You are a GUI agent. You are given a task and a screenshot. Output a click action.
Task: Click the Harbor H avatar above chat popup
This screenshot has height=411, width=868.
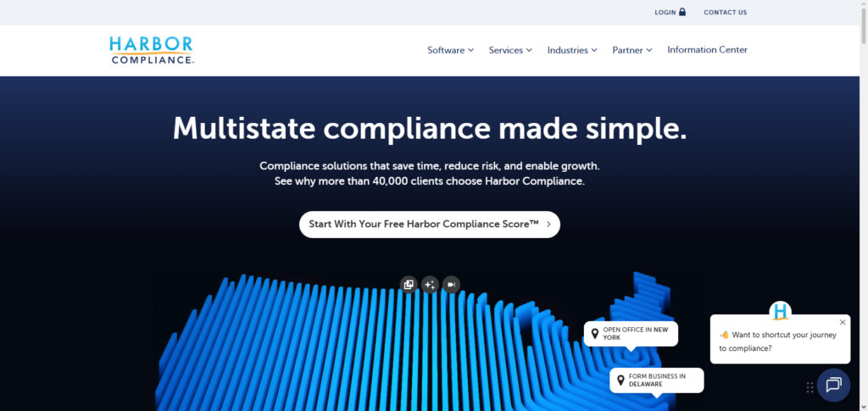click(x=781, y=312)
